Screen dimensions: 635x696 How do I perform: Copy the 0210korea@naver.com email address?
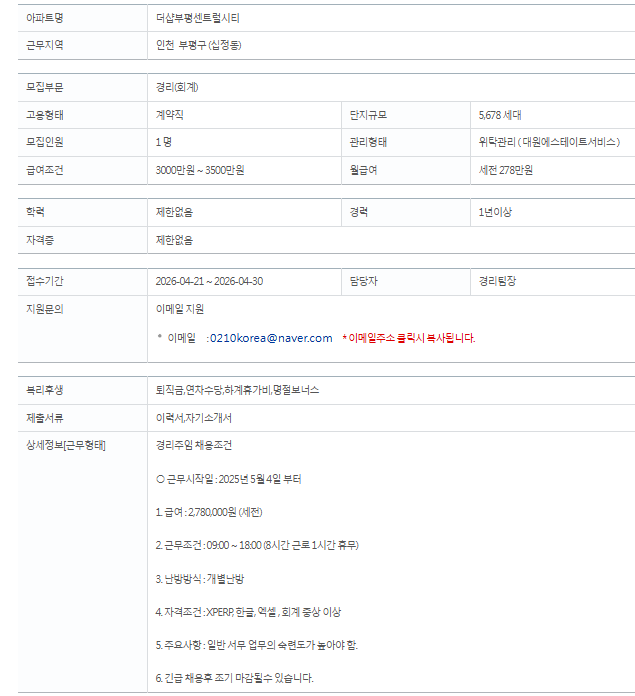(x=271, y=338)
